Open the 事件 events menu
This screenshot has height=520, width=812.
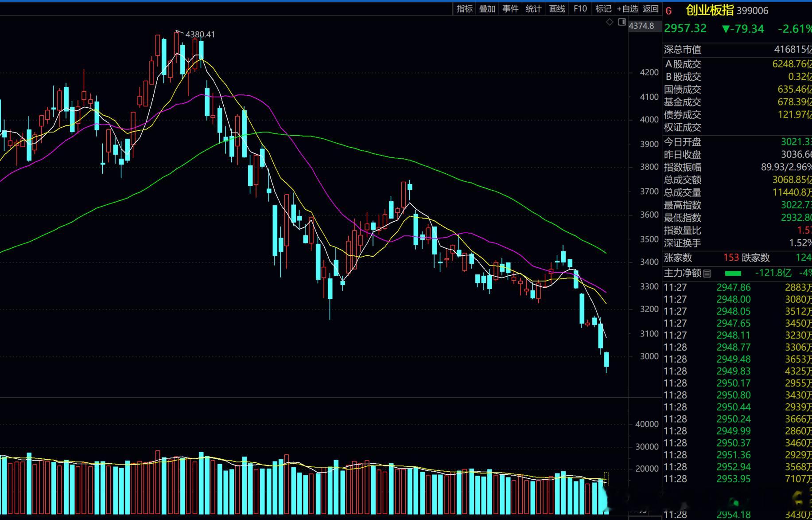[510, 8]
